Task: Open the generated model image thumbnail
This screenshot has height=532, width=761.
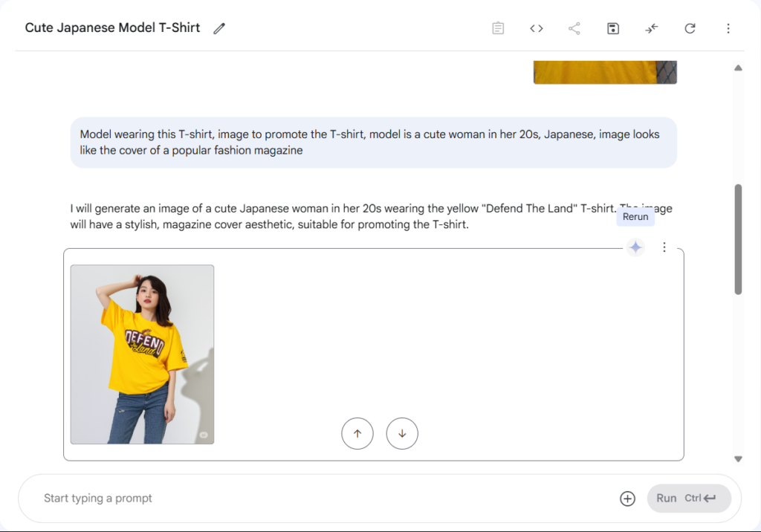Action: [142, 354]
